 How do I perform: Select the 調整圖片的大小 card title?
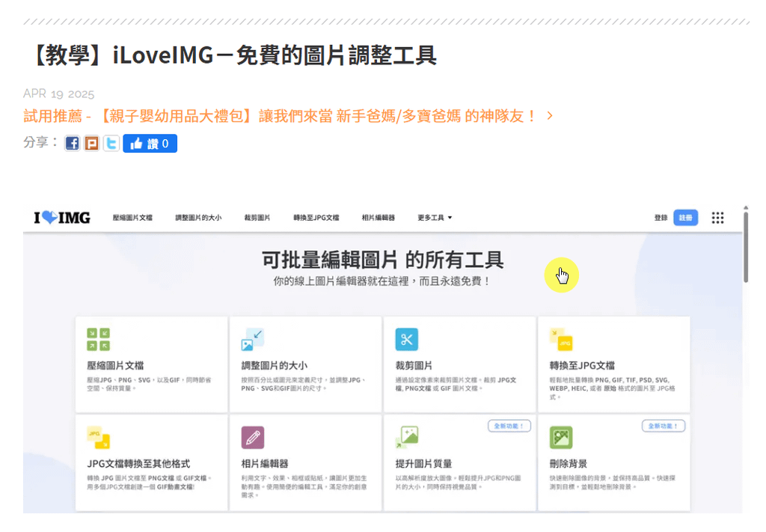pos(274,366)
